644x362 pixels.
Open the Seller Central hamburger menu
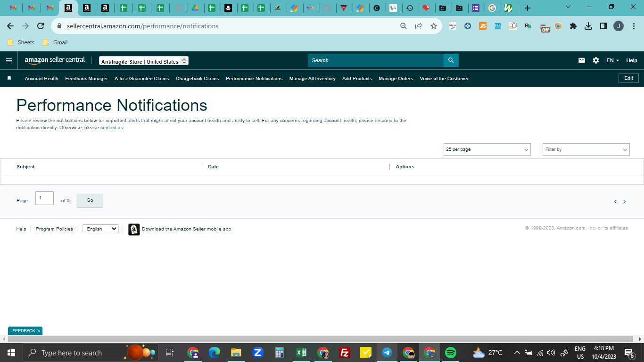(x=9, y=60)
